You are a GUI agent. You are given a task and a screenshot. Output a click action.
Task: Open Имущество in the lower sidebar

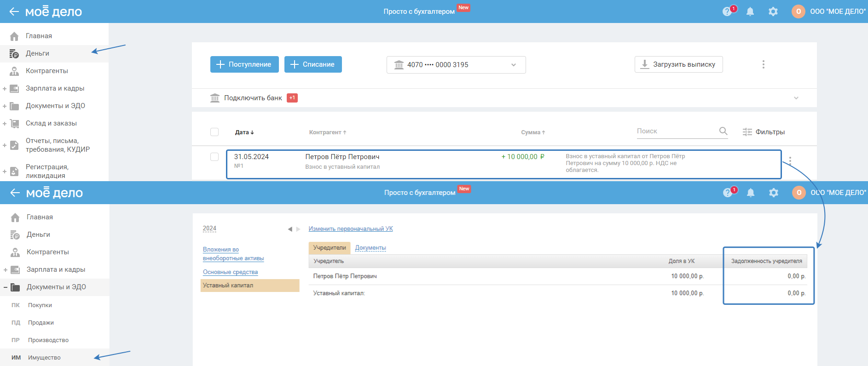(44, 358)
